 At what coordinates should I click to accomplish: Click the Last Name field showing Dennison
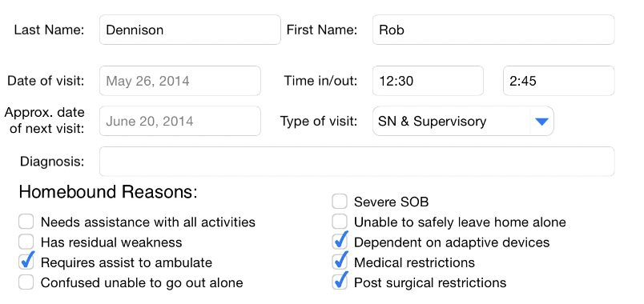click(x=190, y=30)
